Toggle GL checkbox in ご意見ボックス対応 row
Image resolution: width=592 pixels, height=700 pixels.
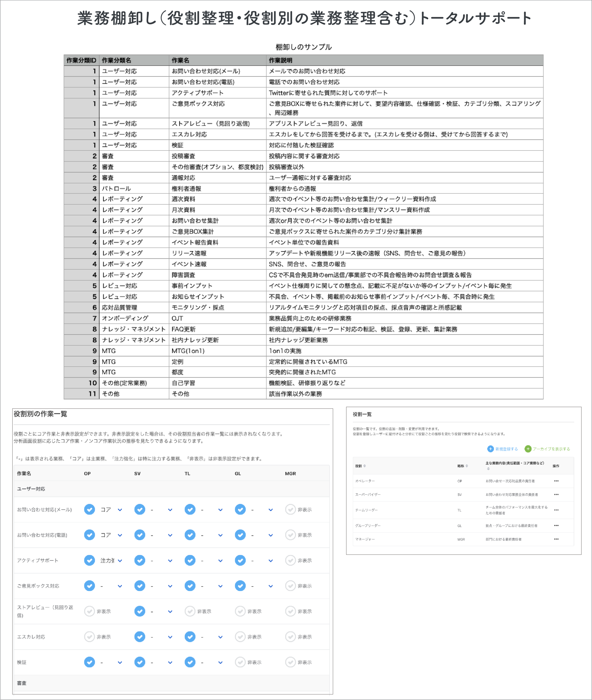tap(240, 586)
